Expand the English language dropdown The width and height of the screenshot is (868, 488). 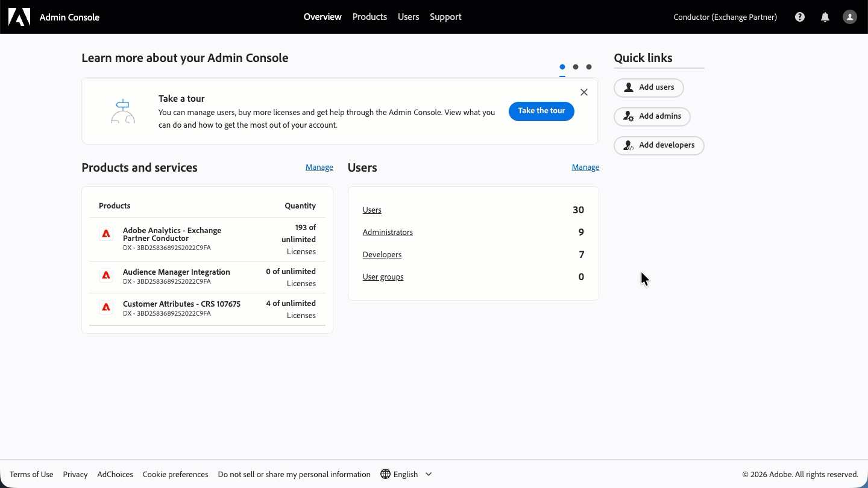tap(406, 474)
